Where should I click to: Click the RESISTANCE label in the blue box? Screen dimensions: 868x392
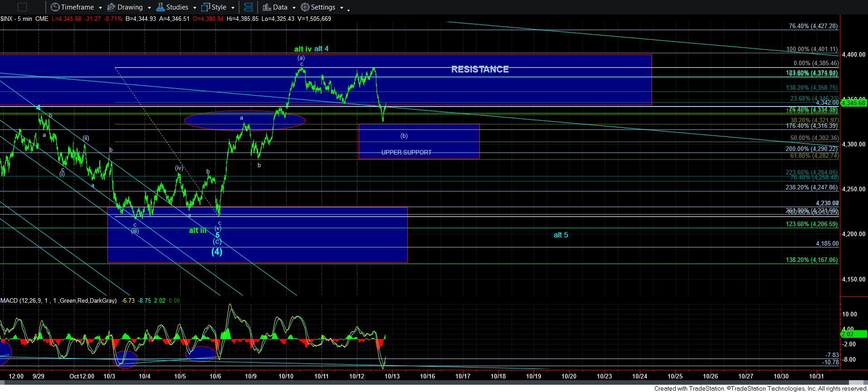480,69
